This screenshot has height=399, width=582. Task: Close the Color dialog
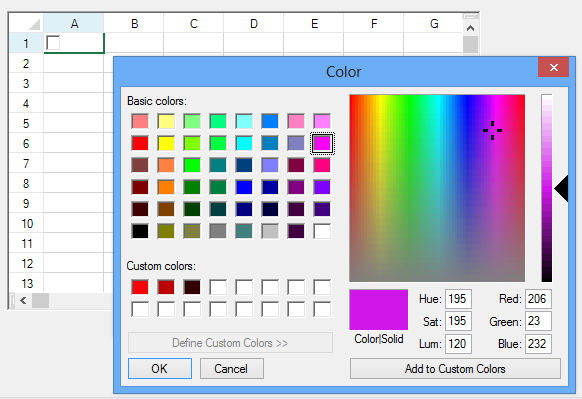click(x=553, y=67)
